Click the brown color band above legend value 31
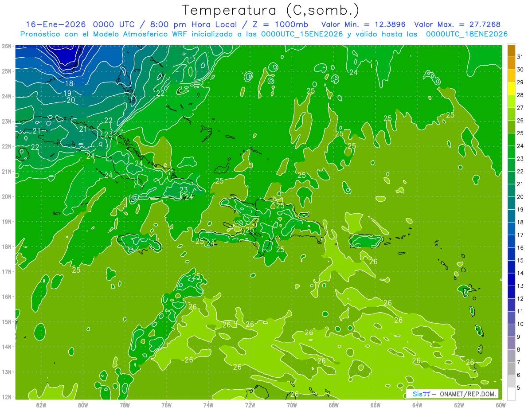Image resolution: width=532 pixels, height=411 pixels. tap(511, 51)
